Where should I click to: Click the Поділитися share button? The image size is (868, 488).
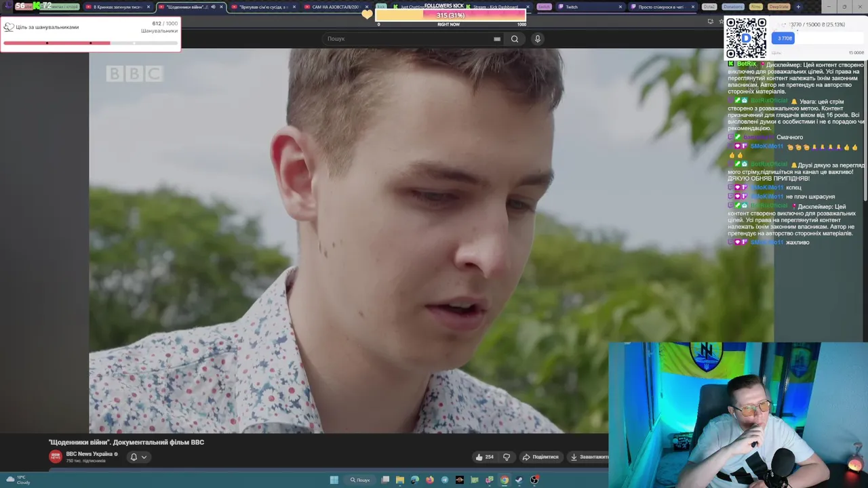(540, 457)
